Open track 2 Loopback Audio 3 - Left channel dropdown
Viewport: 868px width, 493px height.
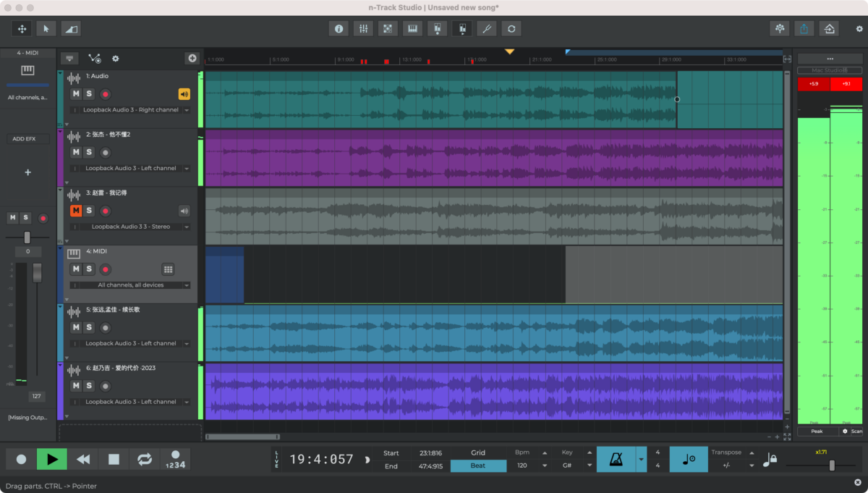(x=130, y=168)
